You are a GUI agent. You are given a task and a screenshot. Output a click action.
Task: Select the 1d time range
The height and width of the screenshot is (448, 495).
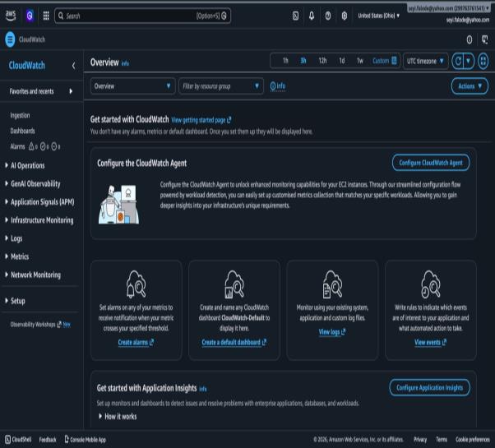(341, 61)
